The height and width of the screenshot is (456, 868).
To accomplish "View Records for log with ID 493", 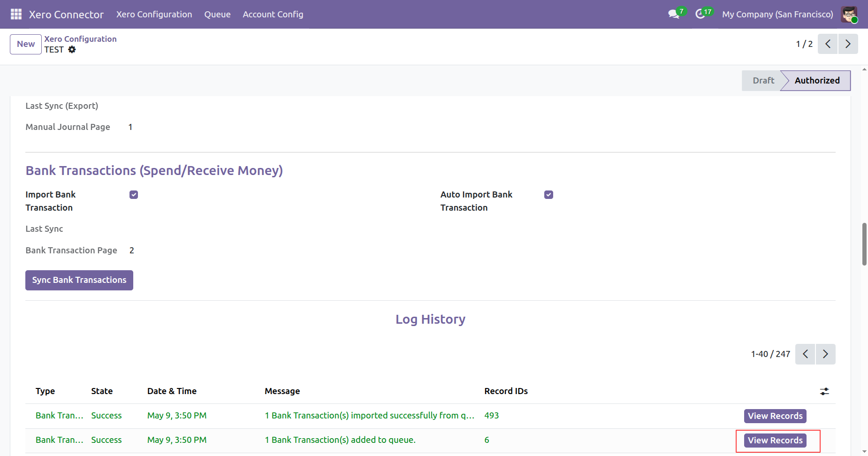I will click(x=775, y=416).
